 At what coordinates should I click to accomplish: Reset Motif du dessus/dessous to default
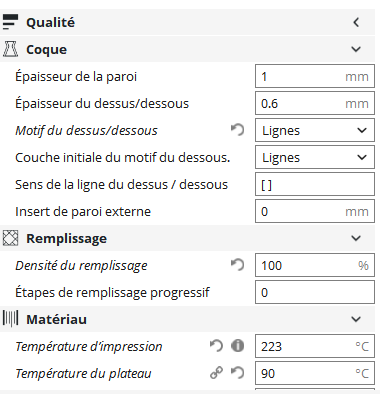(237, 130)
